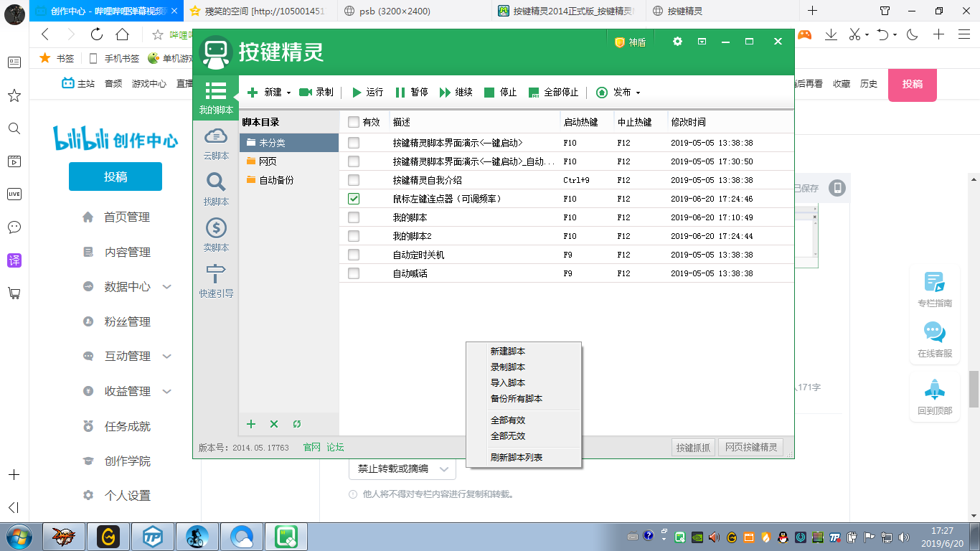This screenshot has height=551, width=980.
Task: Open the 官网 link
Action: 311,447
